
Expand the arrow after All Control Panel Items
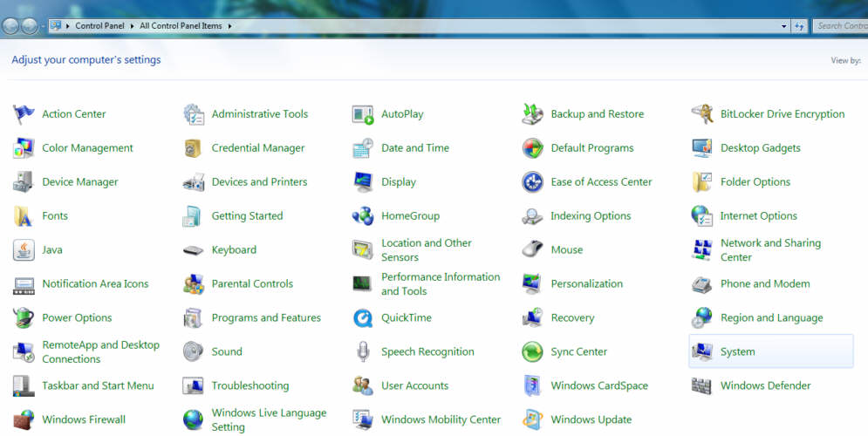click(229, 26)
